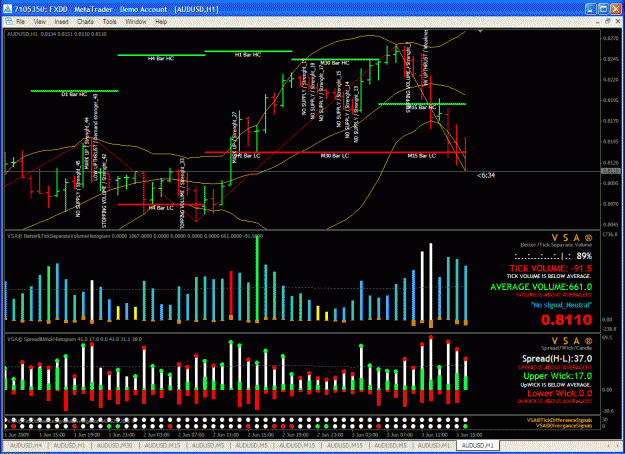Open the Charts menu
Image resolution: width=625 pixels, height=454 pixels.
point(85,22)
